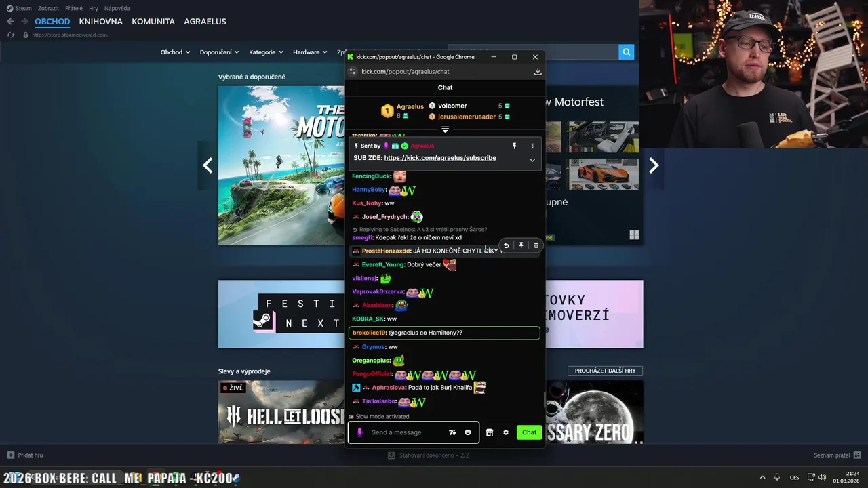Image resolution: width=868 pixels, height=488 pixels.
Task: Click the Přidat hru plus icon
Action: pos(10,455)
